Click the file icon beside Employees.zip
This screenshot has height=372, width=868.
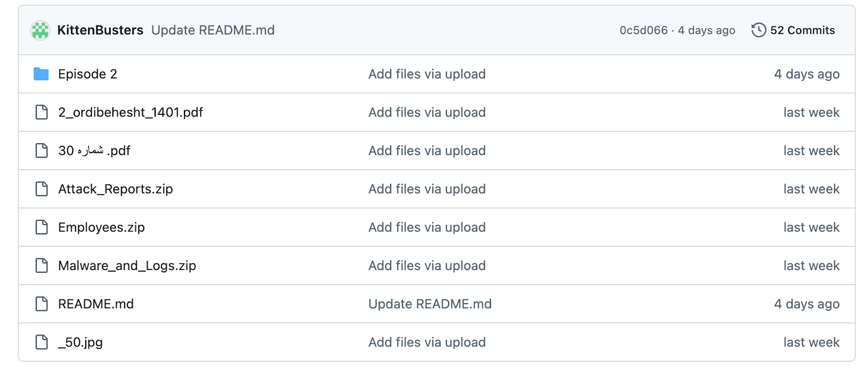(x=41, y=227)
